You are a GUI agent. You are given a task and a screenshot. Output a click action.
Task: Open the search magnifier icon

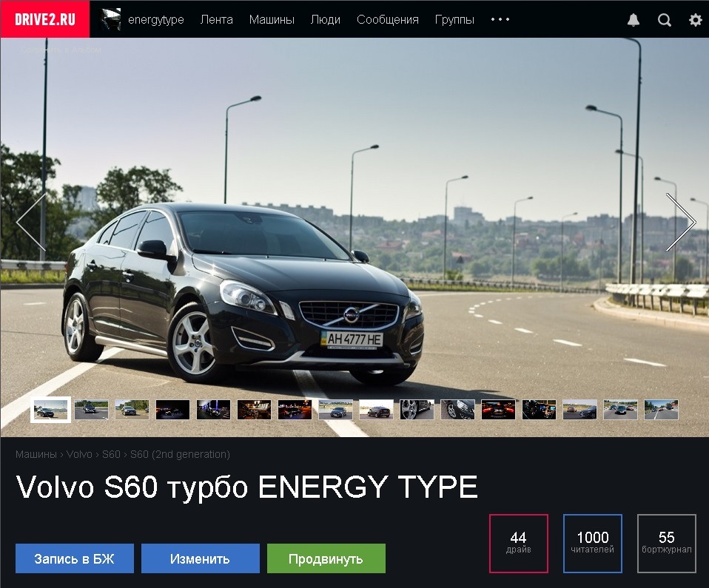click(x=665, y=20)
